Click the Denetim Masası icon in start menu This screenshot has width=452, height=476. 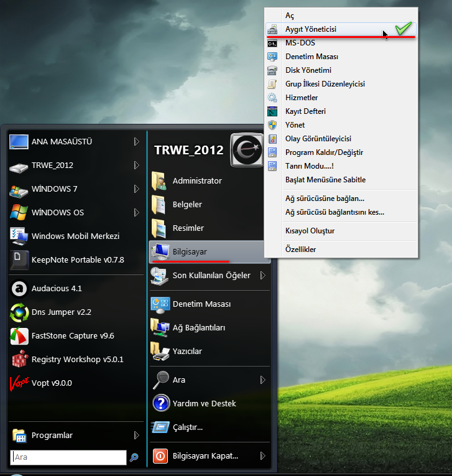[160, 305]
